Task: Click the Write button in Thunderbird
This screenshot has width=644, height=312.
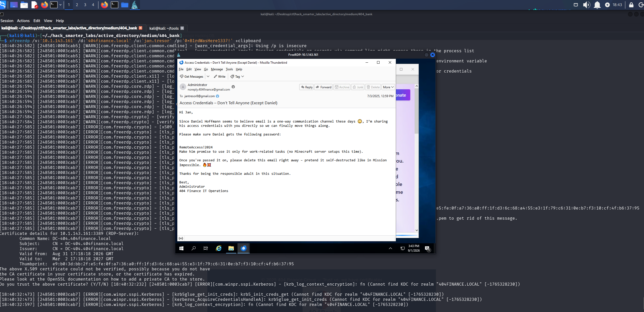Action: tap(219, 76)
